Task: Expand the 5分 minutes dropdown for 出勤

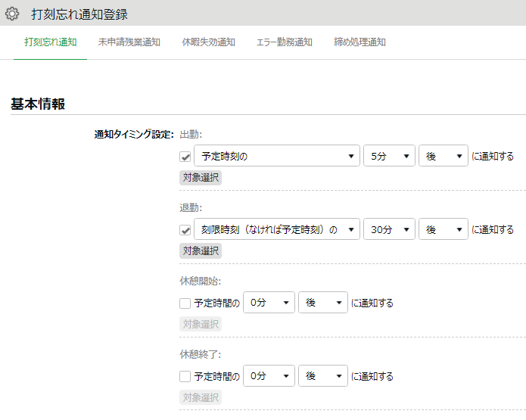Action: click(389, 157)
